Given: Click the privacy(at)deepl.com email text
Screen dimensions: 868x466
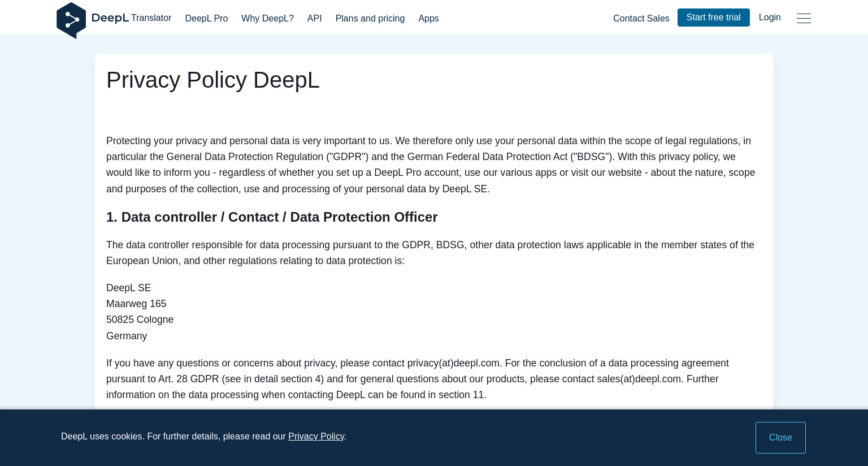Looking at the screenshot, I should 453,363.
